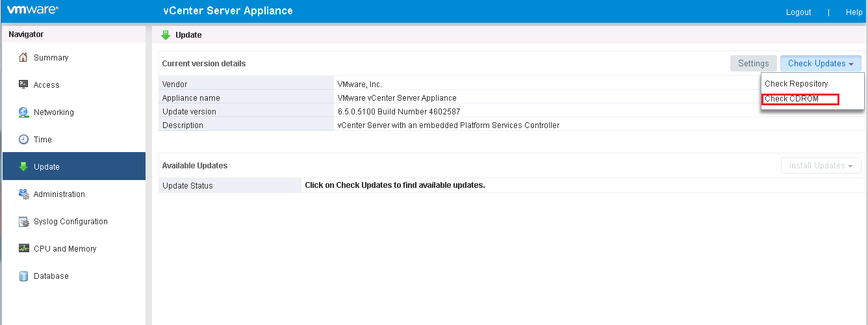Click the Navigator panel heading
Screen dimensions: 868x325
(x=26, y=34)
